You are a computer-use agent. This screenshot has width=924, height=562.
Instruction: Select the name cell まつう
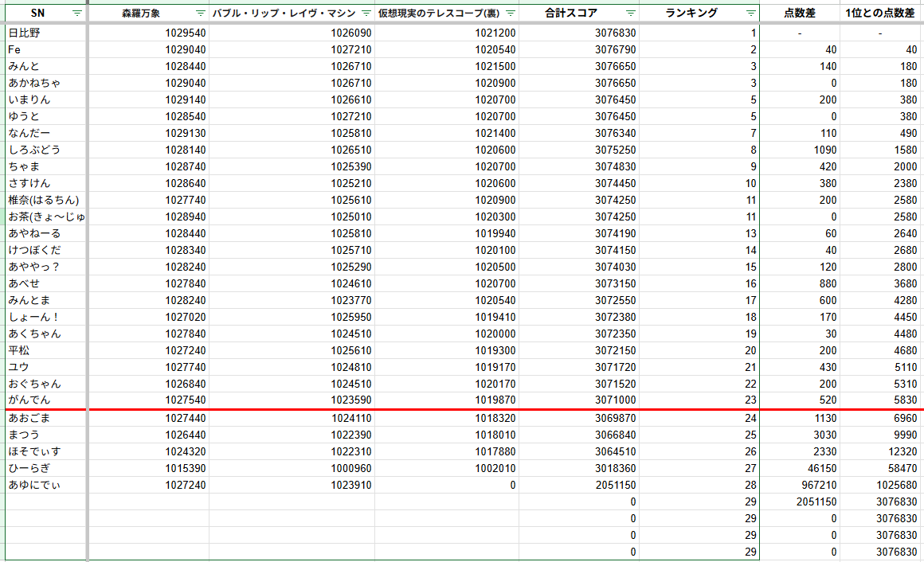[x=46, y=435]
